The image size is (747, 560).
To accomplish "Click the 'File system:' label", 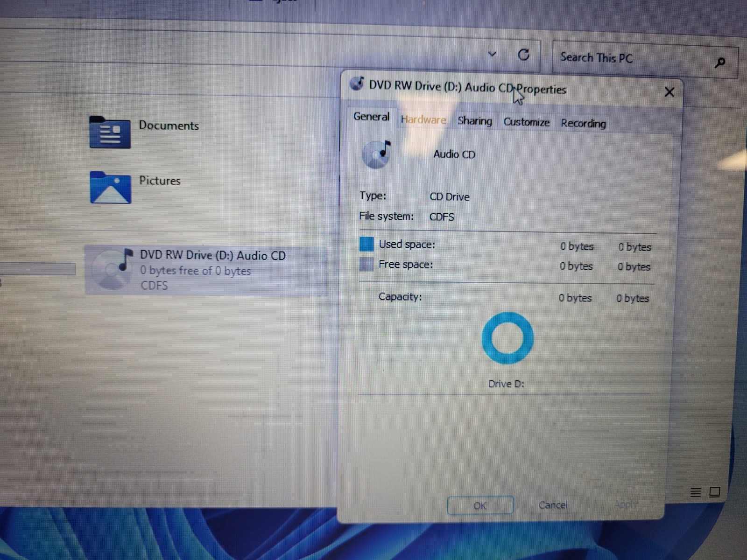I will pyautogui.click(x=386, y=216).
